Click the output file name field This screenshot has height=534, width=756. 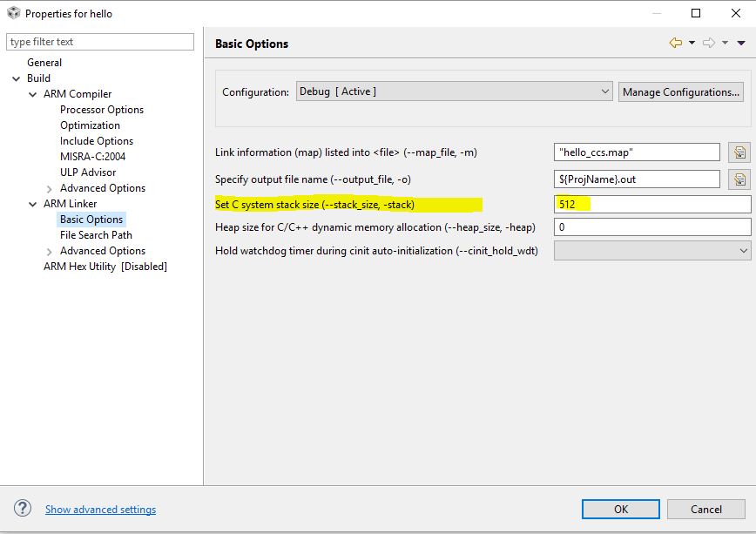(x=637, y=179)
